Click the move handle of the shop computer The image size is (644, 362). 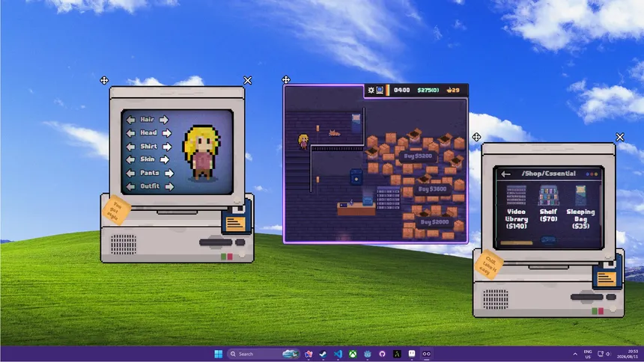click(x=476, y=137)
